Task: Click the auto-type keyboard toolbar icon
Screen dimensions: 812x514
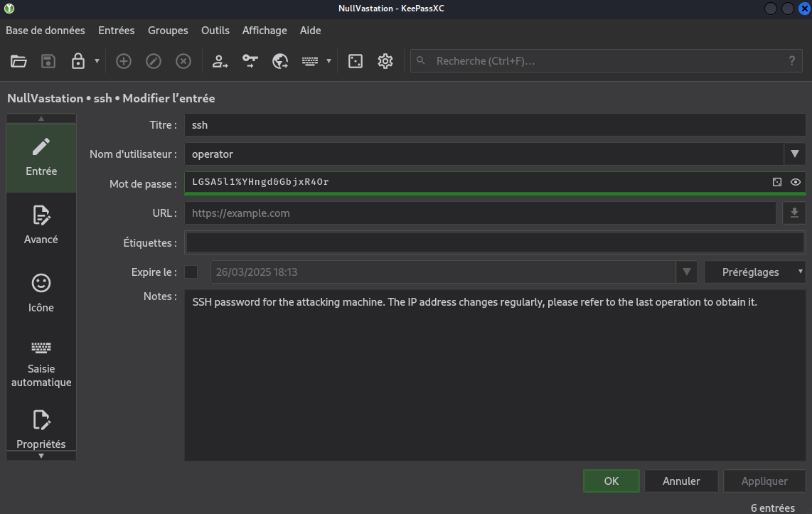Action: 310,61
